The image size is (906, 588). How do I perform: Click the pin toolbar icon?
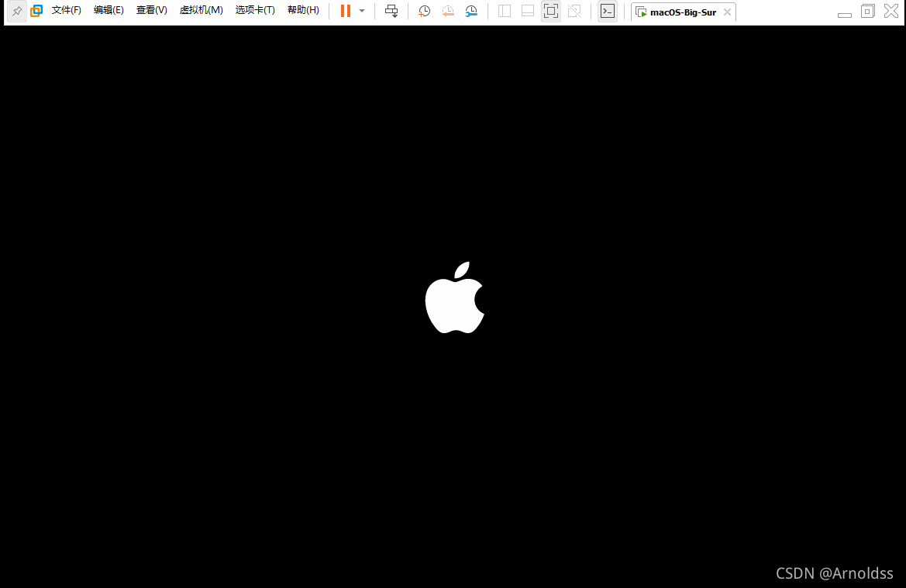[x=17, y=11]
